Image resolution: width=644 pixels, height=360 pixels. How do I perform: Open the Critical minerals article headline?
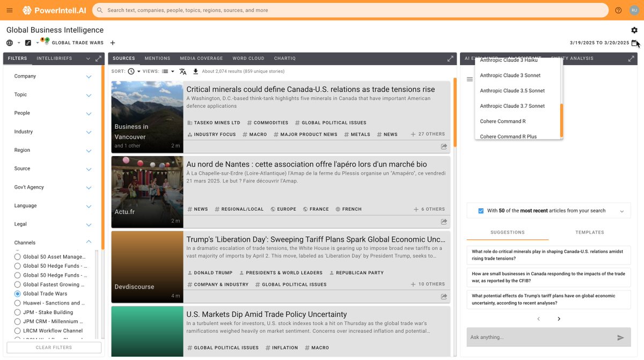coord(311,90)
